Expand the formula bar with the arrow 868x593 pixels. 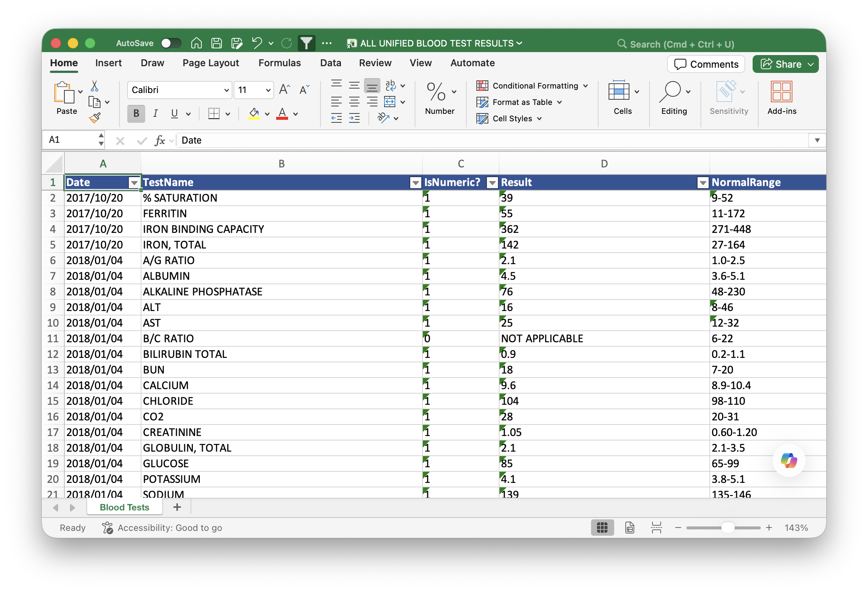point(817,140)
